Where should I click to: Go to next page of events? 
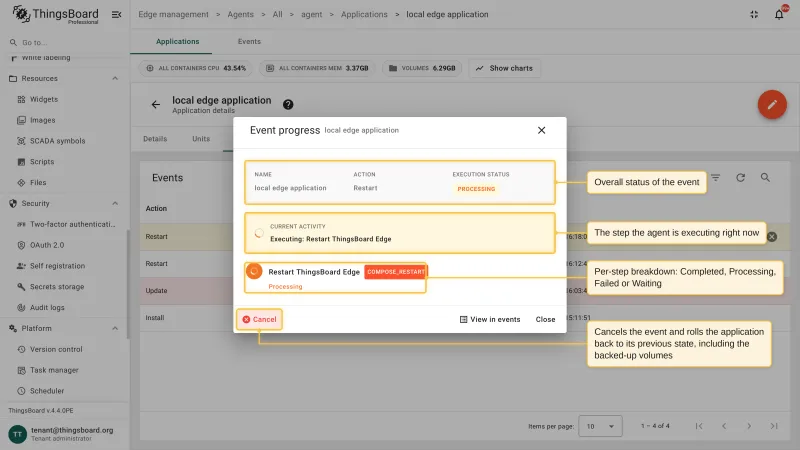coord(749,426)
